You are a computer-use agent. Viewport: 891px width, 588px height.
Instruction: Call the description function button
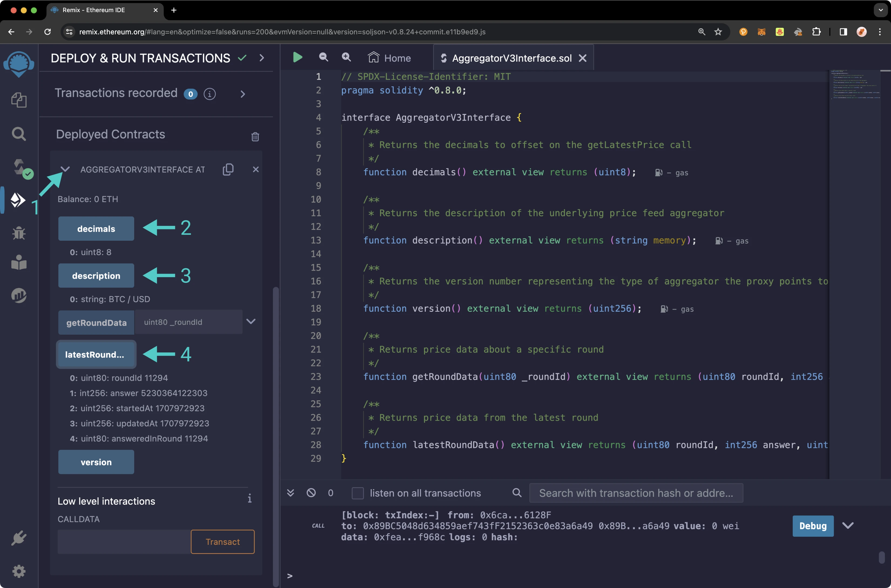tap(96, 276)
